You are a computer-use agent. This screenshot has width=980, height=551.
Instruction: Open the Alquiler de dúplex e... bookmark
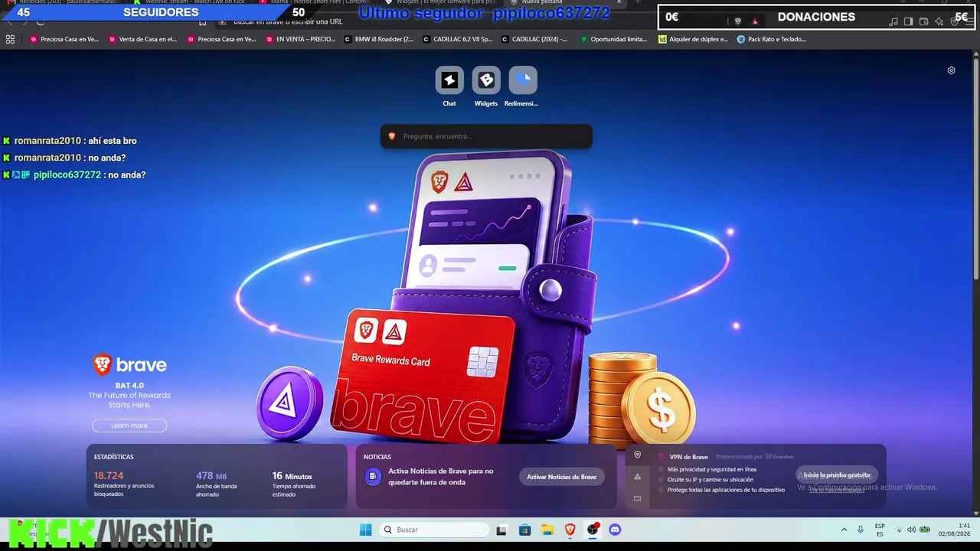coord(693,39)
